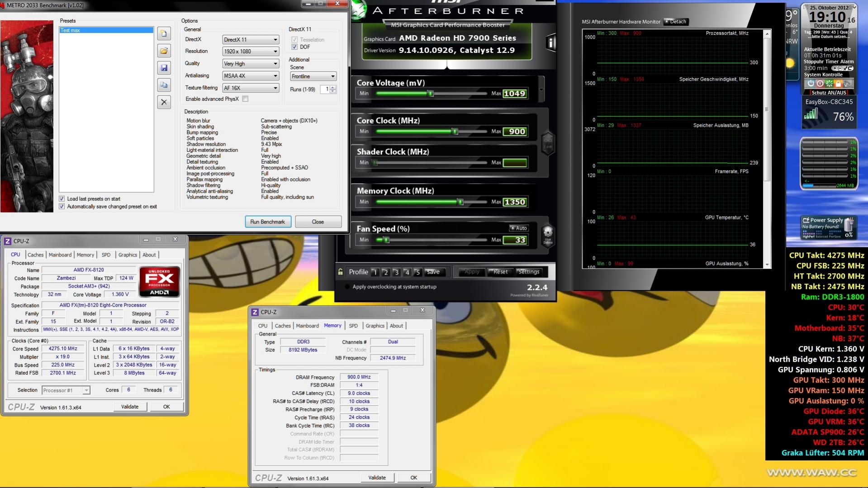
Task: Click the Memory Clock slider handle
Action: [460, 202]
